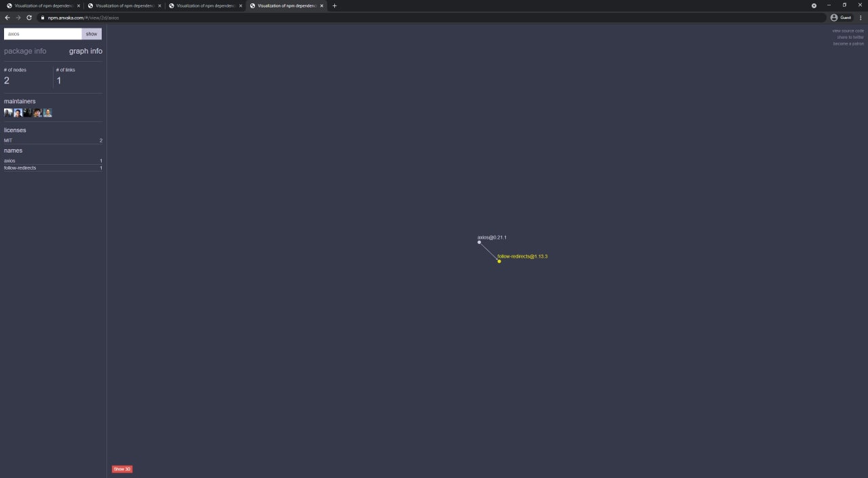This screenshot has width=868, height=478.
Task: Click the address bar URL
Action: pos(83,18)
